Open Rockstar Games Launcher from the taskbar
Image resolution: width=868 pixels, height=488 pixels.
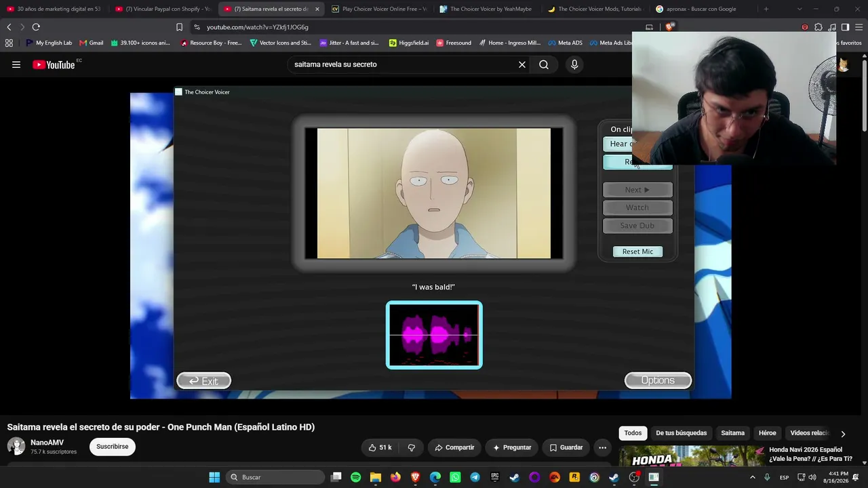[574, 477]
